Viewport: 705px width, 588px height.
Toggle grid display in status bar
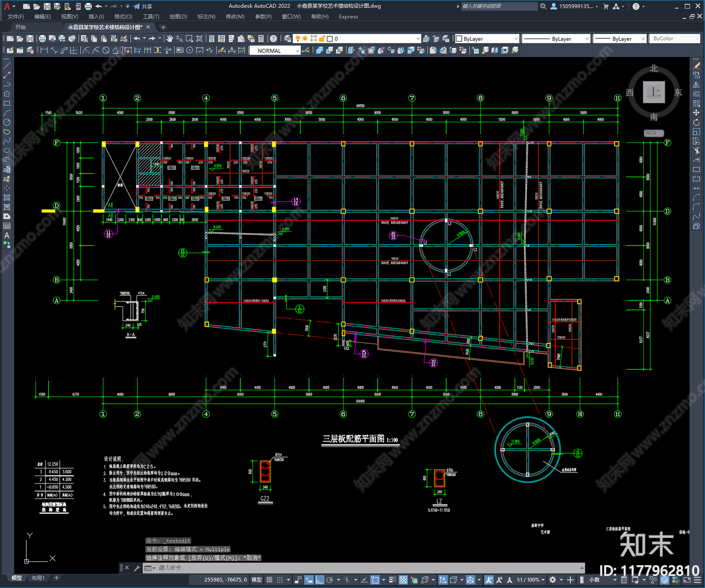click(269, 580)
